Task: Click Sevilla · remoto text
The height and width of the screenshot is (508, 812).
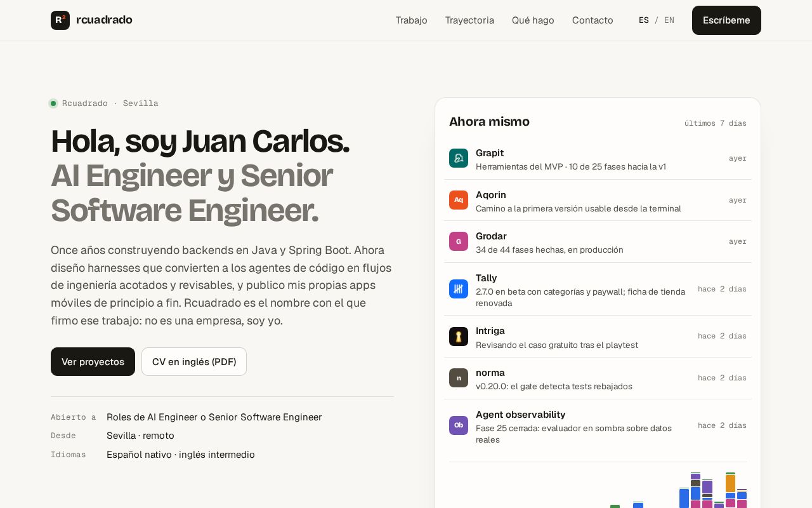Action: pyautogui.click(x=140, y=436)
